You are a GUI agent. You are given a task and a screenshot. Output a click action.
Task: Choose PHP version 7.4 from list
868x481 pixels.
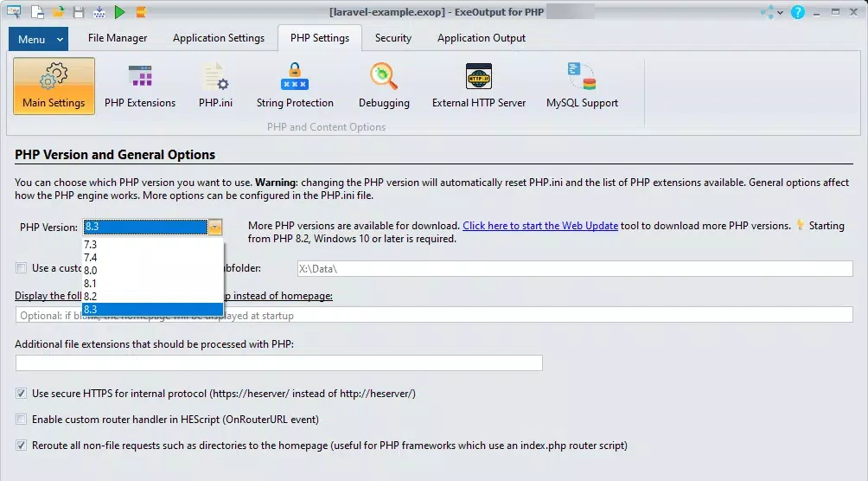coord(153,257)
